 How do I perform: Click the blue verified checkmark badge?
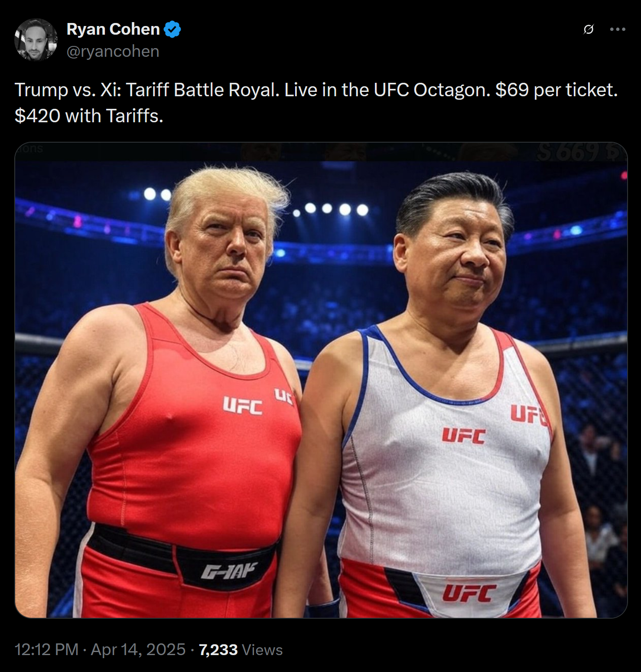173,29
